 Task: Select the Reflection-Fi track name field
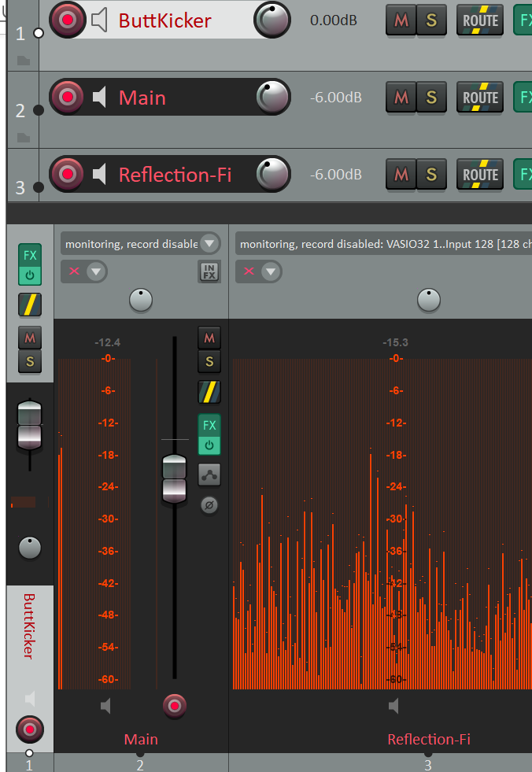[175, 175]
